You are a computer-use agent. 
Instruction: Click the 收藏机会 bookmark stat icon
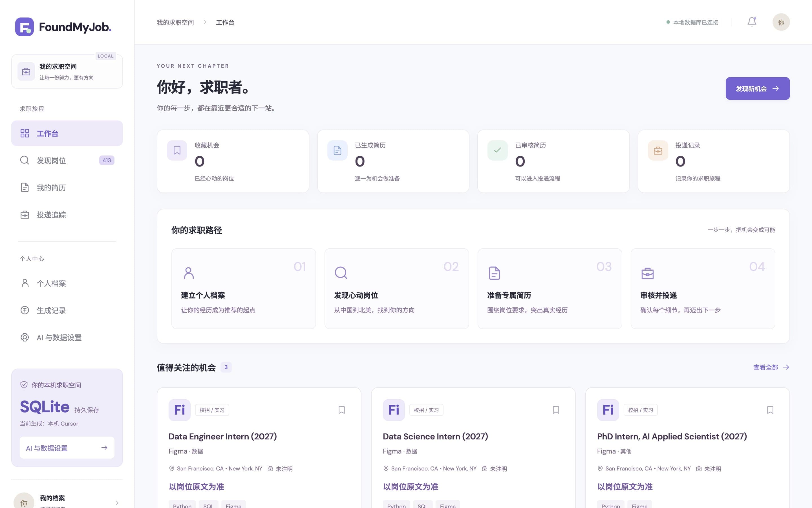(177, 150)
